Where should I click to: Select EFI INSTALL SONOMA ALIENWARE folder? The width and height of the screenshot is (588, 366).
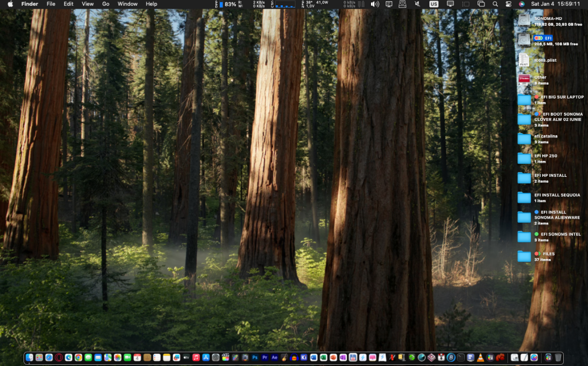coord(524,217)
